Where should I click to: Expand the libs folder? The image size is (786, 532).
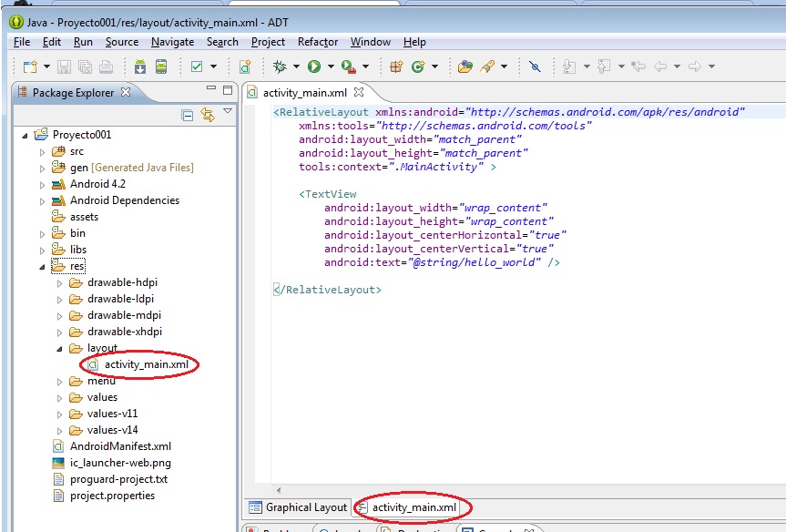[x=42, y=251]
